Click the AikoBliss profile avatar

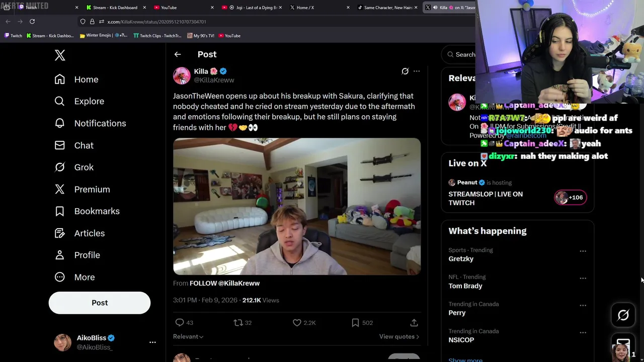[63, 342]
